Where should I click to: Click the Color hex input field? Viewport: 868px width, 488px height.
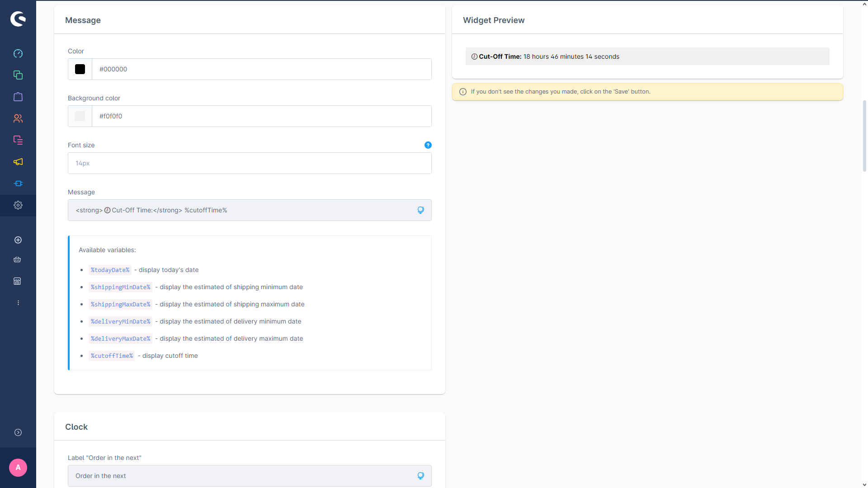coord(262,69)
